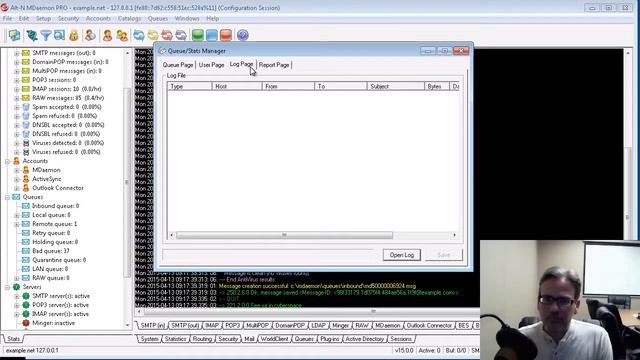
Task: Expand the IMAP sessions node
Action: (17, 89)
